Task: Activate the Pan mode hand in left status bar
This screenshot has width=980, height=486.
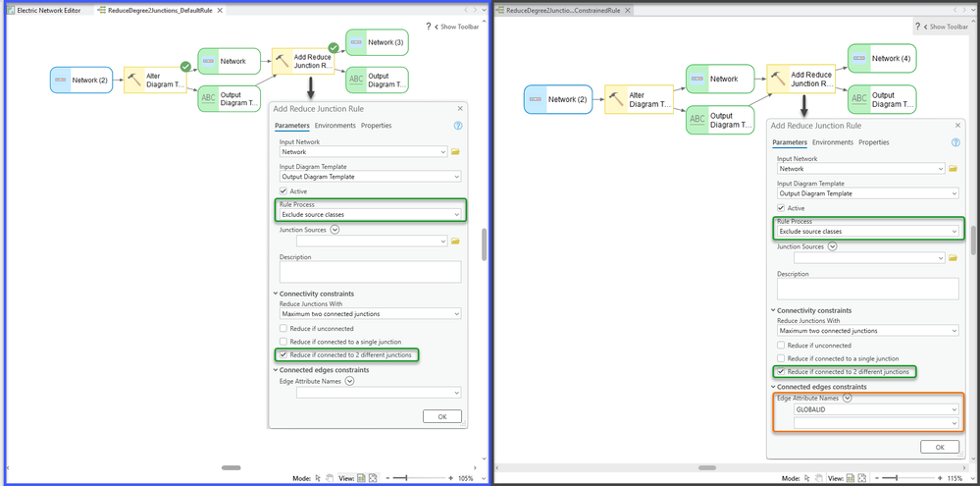Action: point(328,478)
